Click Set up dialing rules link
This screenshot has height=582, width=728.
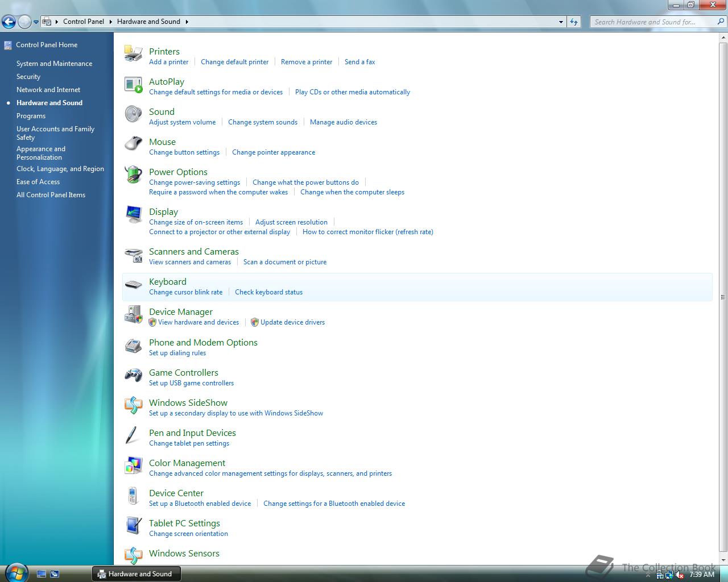tap(177, 353)
